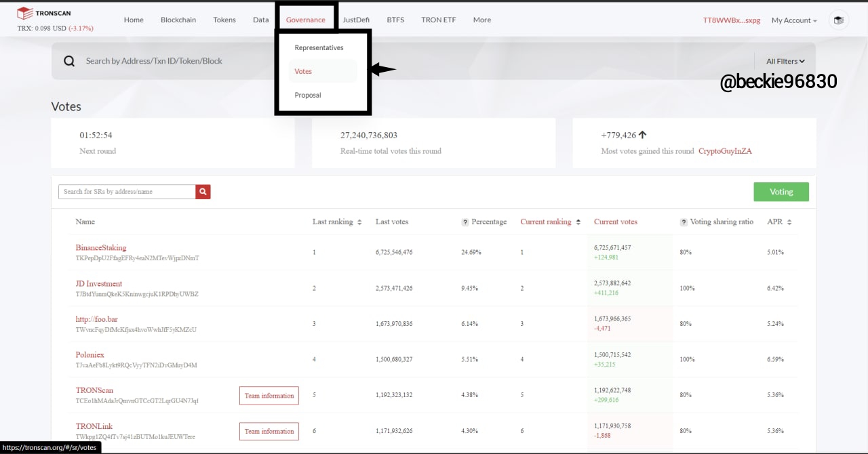Click BinanceStaking address TKPepDpU2F...
Screen dimensions: 868x454
click(x=138, y=258)
